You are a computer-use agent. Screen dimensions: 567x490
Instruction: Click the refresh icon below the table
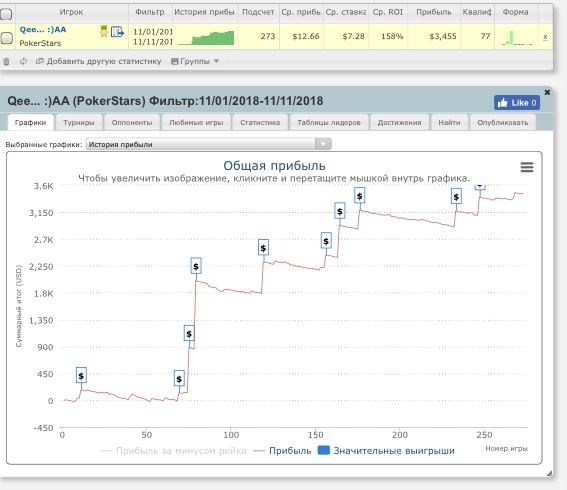[24, 61]
